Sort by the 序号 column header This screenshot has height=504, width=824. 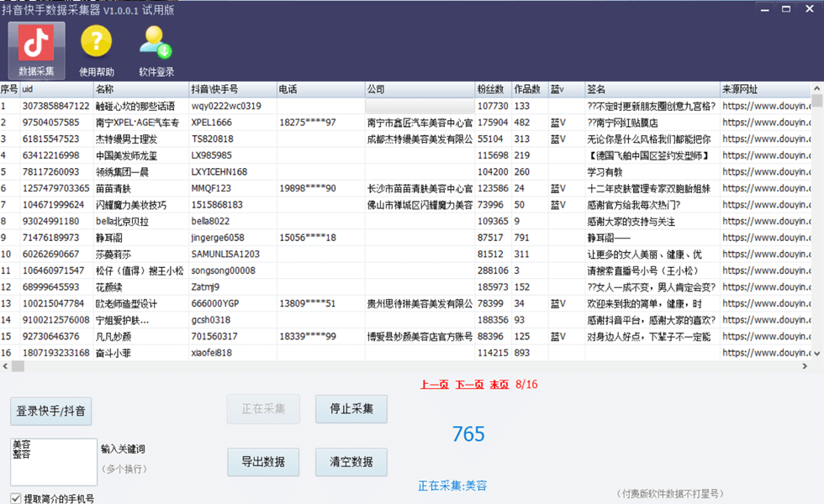click(x=9, y=89)
